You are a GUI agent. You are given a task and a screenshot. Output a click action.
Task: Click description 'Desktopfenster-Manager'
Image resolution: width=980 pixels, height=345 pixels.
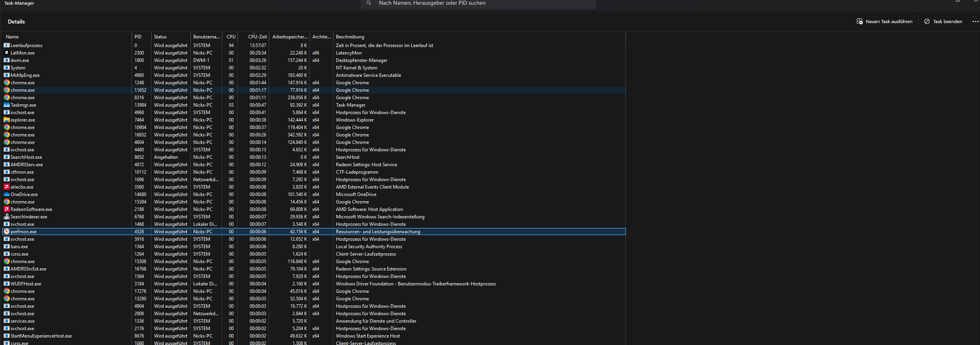coord(361,60)
